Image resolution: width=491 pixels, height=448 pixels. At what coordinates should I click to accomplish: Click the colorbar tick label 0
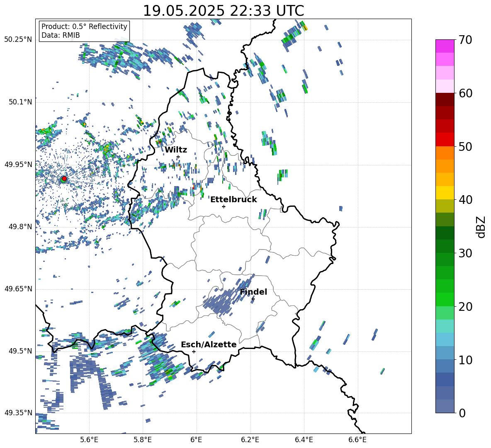462,413
